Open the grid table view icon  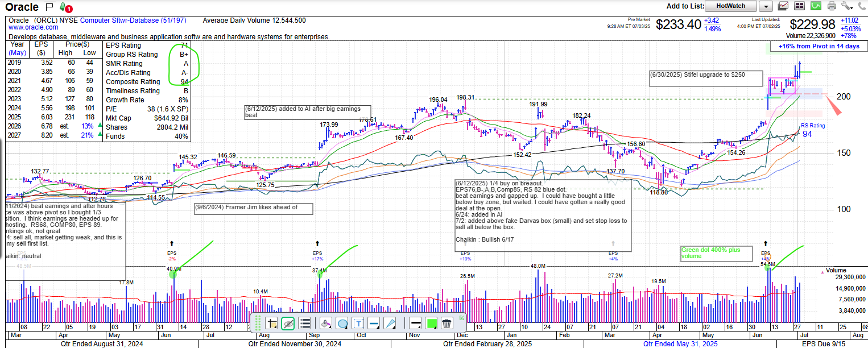(x=799, y=6)
